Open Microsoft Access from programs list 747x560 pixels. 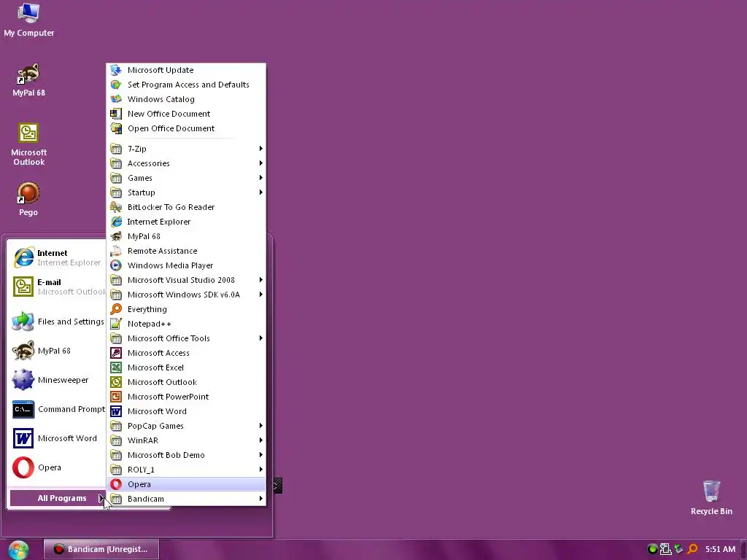(186, 353)
